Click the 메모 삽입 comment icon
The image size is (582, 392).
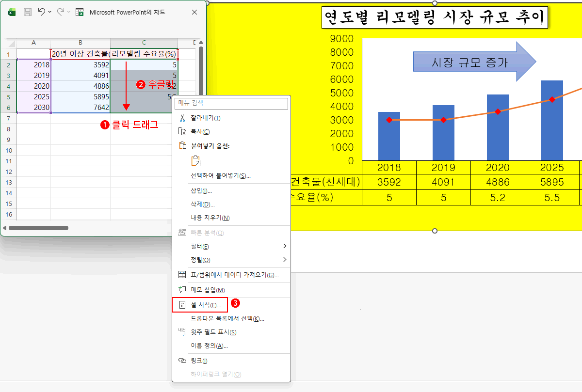click(x=182, y=290)
